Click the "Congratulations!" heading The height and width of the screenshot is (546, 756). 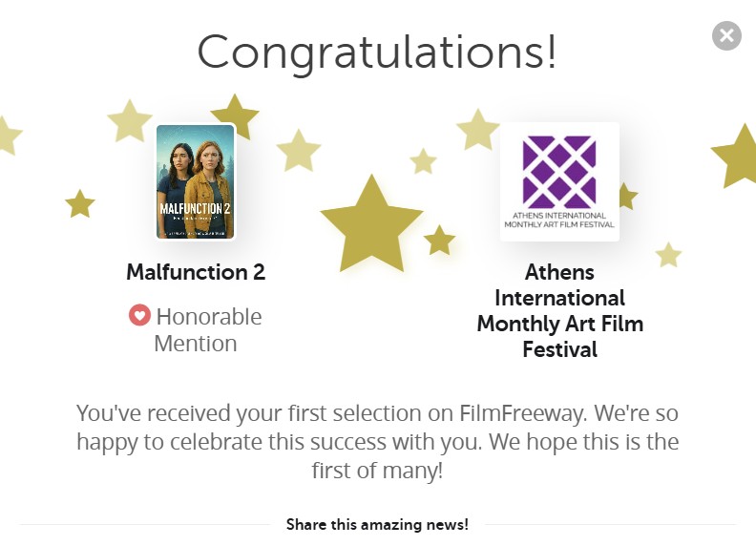click(376, 51)
